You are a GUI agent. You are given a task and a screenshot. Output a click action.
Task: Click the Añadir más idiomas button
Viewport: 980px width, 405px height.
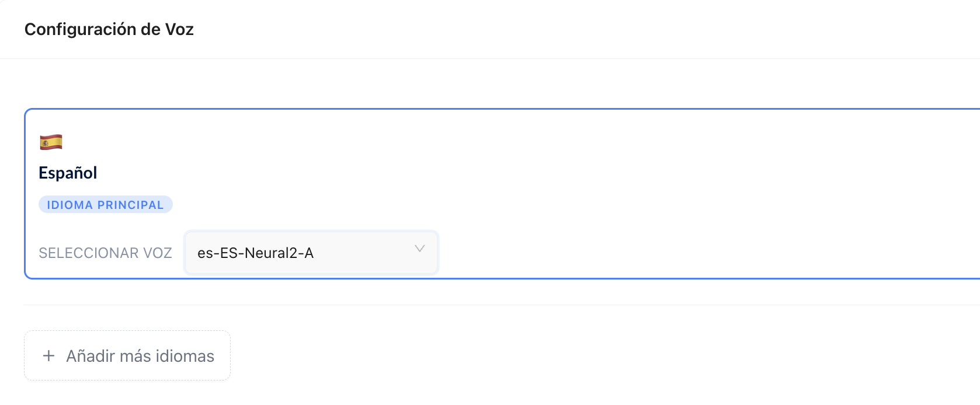coord(127,356)
